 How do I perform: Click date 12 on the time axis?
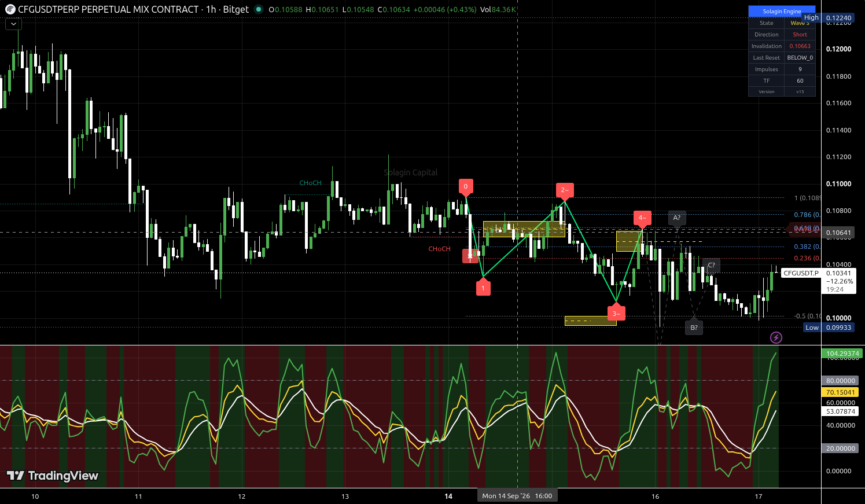point(242,496)
